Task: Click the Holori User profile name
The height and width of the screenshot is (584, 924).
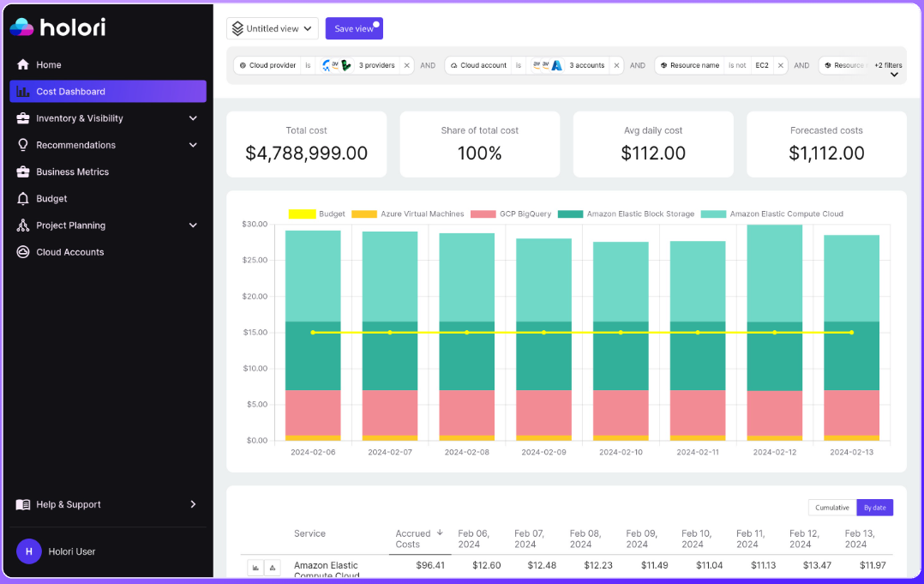Action: (72, 551)
